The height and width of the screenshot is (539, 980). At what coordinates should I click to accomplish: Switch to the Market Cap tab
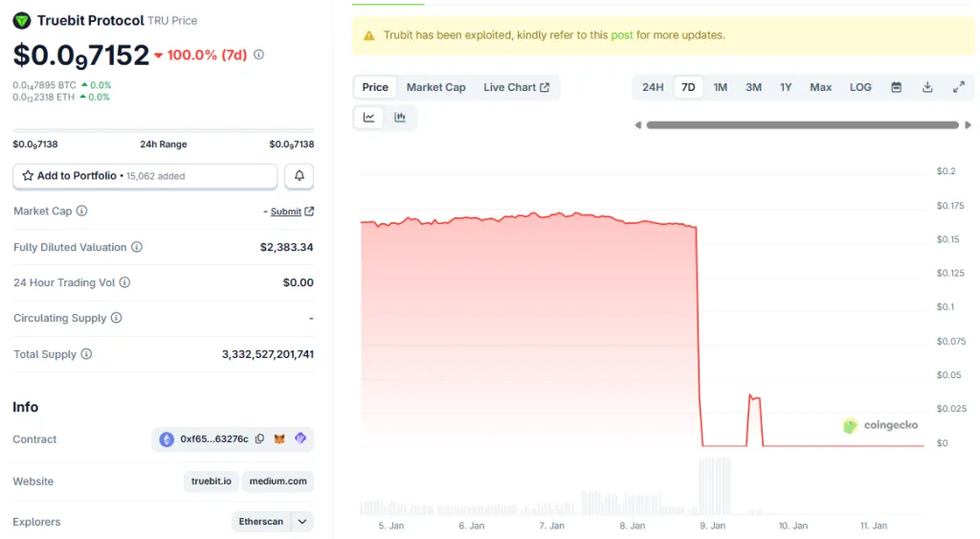point(435,87)
